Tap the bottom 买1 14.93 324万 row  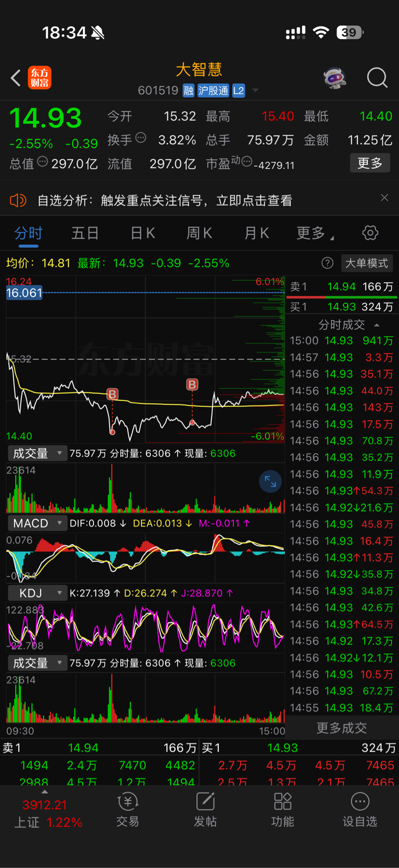(x=299, y=748)
